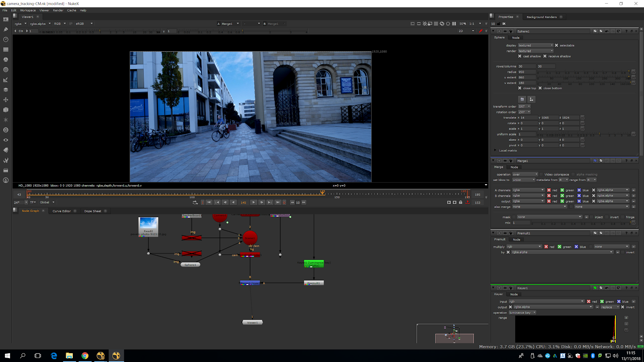This screenshot has height=362, width=644.
Task: Open the Transform nodes toolbar menu
Action: [x=6, y=100]
